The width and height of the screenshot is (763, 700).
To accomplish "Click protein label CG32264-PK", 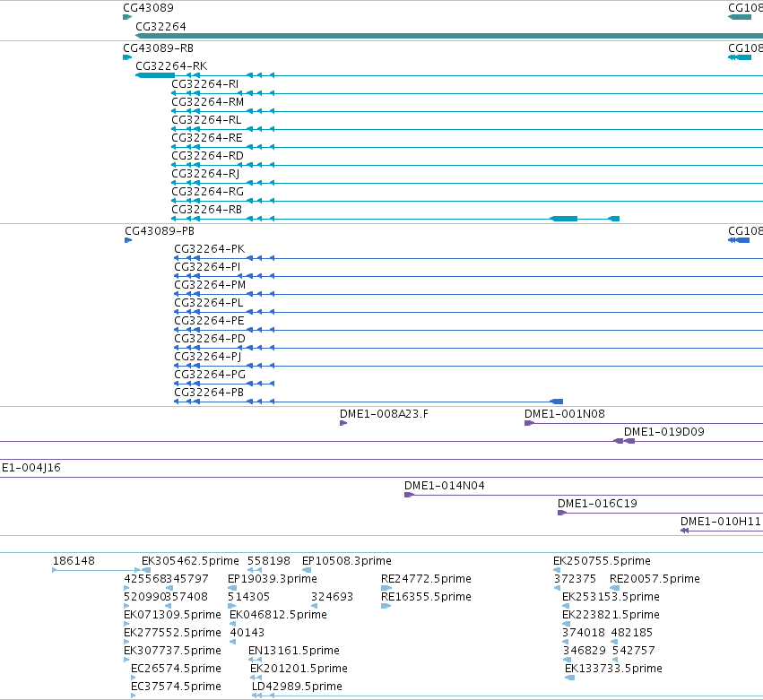I will [x=210, y=249].
